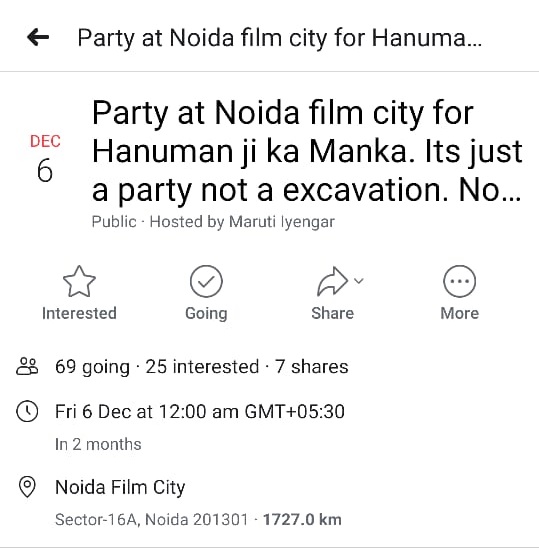539x548 pixels.
Task: Open the Noida Film City location
Action: (120, 487)
